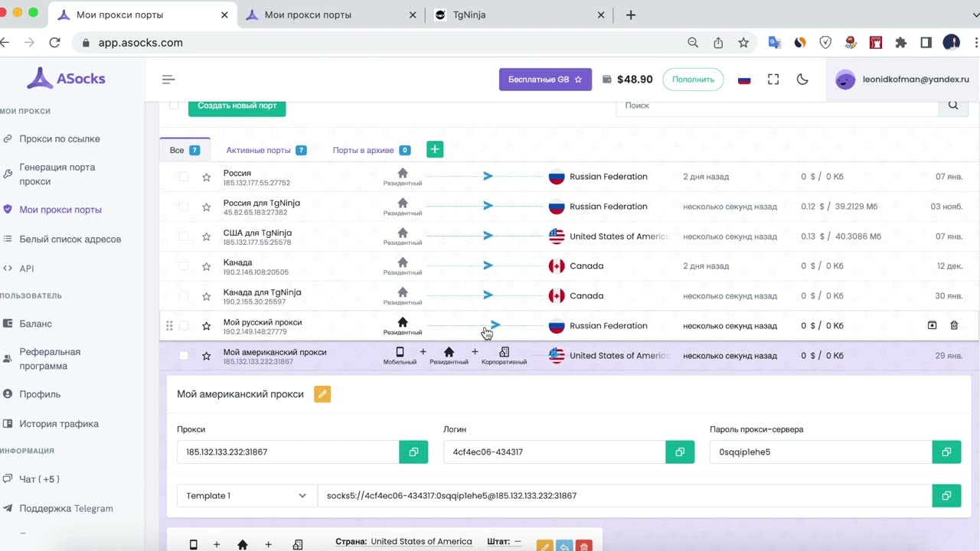Open Чат (+5) in sidebar

pyautogui.click(x=39, y=479)
